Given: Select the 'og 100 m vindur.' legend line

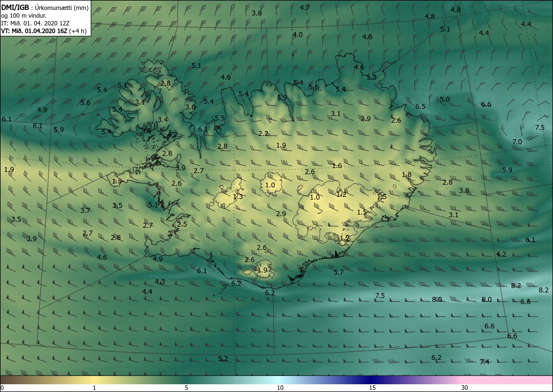Looking at the screenshot, I should (24, 15).
